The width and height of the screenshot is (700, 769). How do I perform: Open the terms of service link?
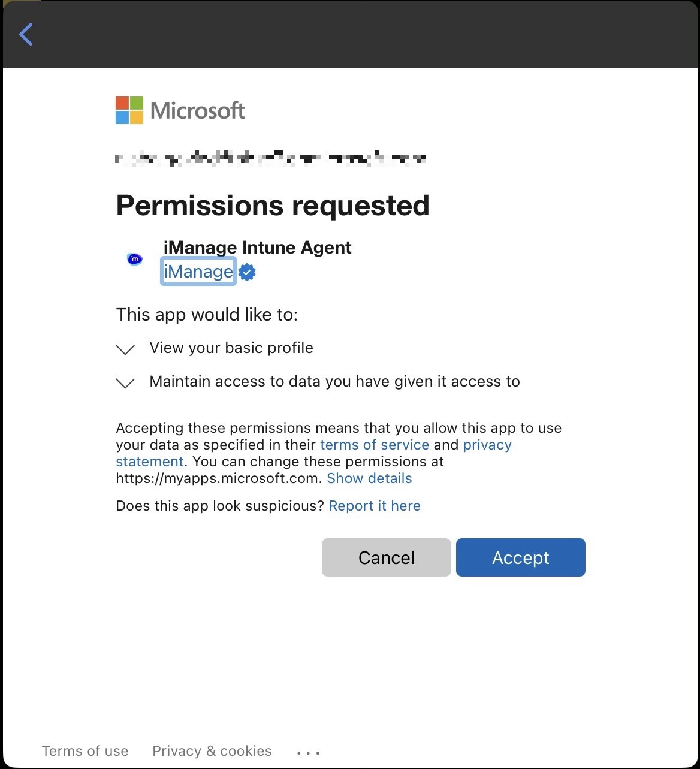(375, 445)
